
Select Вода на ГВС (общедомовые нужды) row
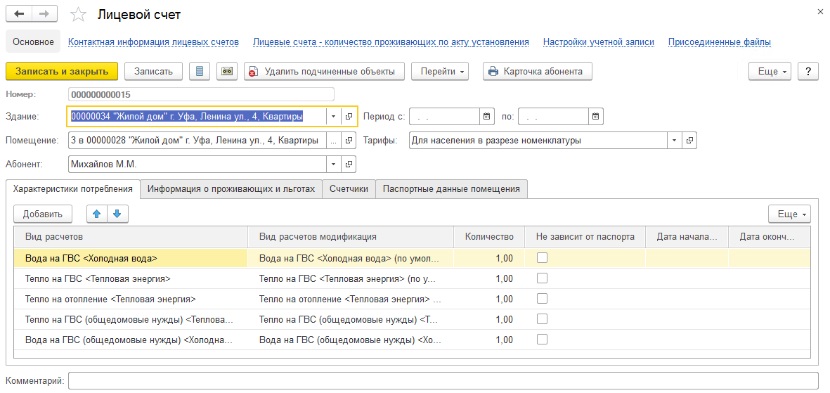point(412,340)
